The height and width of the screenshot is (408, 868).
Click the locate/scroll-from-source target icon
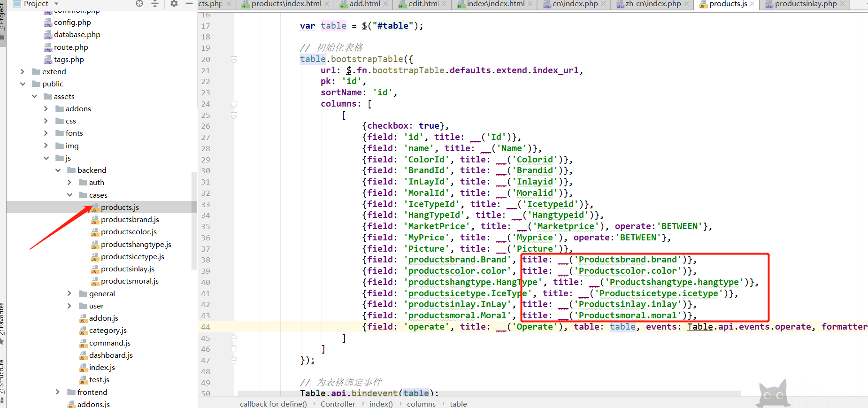139,4
